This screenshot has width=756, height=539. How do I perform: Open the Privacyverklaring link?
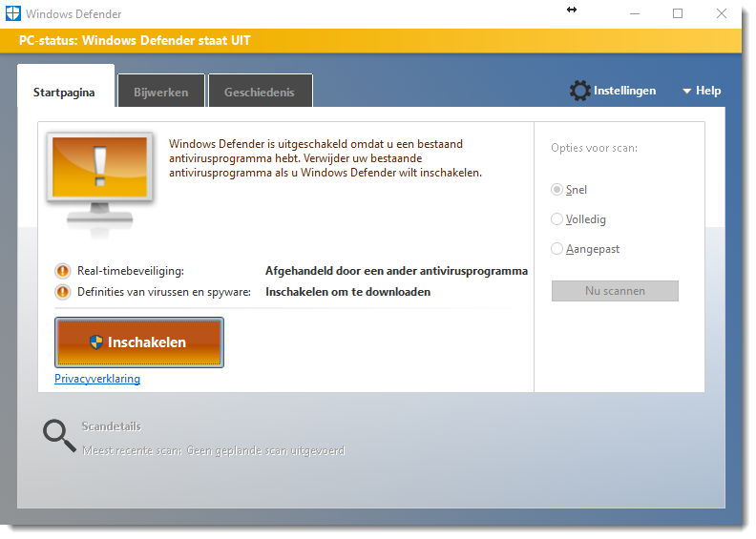(x=97, y=379)
